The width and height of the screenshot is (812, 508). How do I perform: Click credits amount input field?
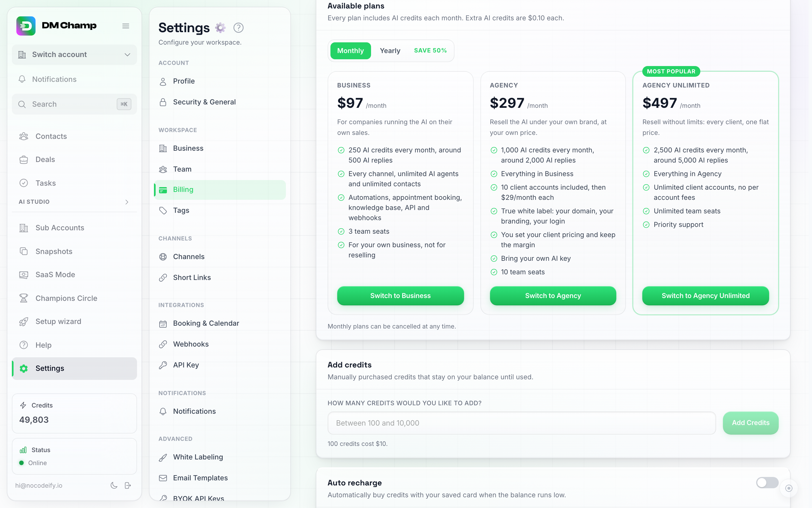tap(521, 423)
